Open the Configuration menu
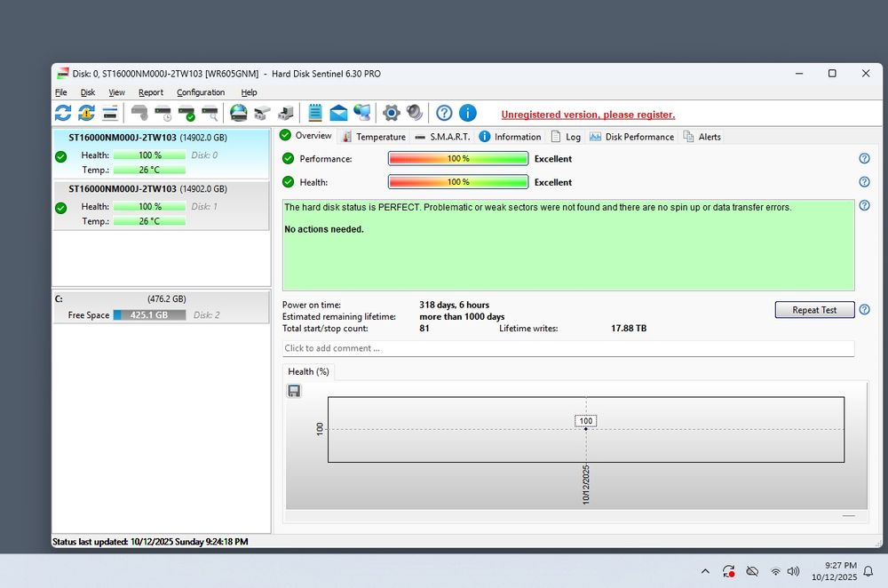 tap(201, 92)
